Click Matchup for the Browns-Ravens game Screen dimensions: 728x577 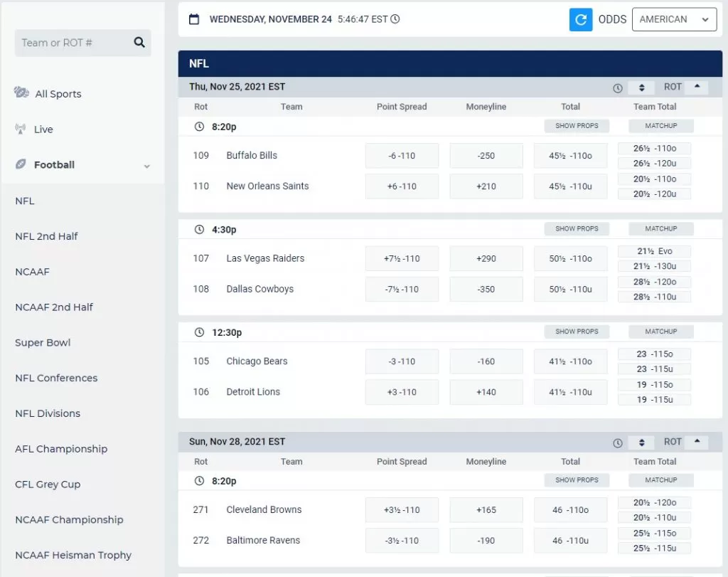point(661,480)
